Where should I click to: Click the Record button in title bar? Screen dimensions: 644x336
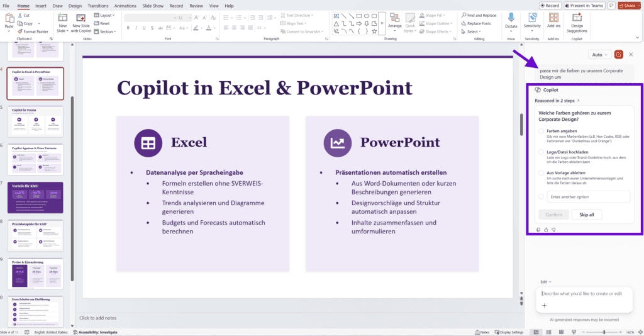coord(550,5)
